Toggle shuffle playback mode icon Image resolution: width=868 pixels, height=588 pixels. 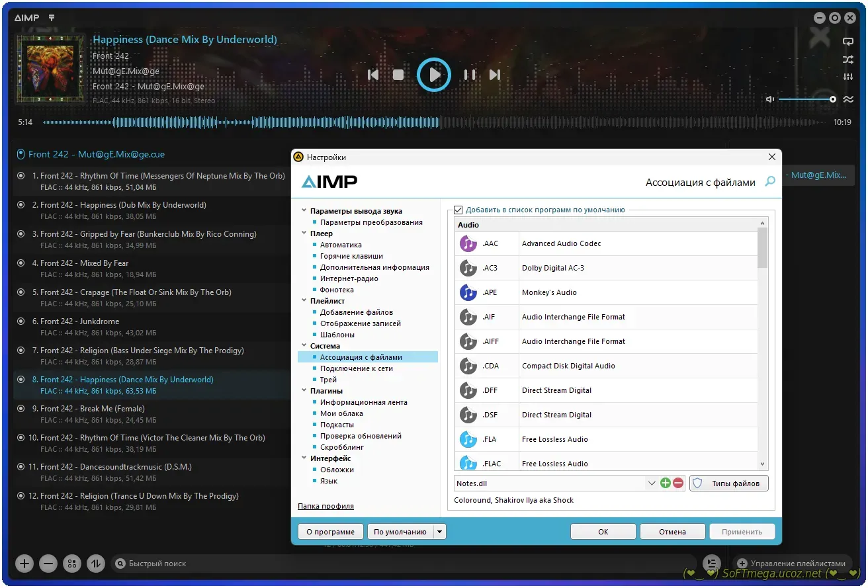click(847, 60)
